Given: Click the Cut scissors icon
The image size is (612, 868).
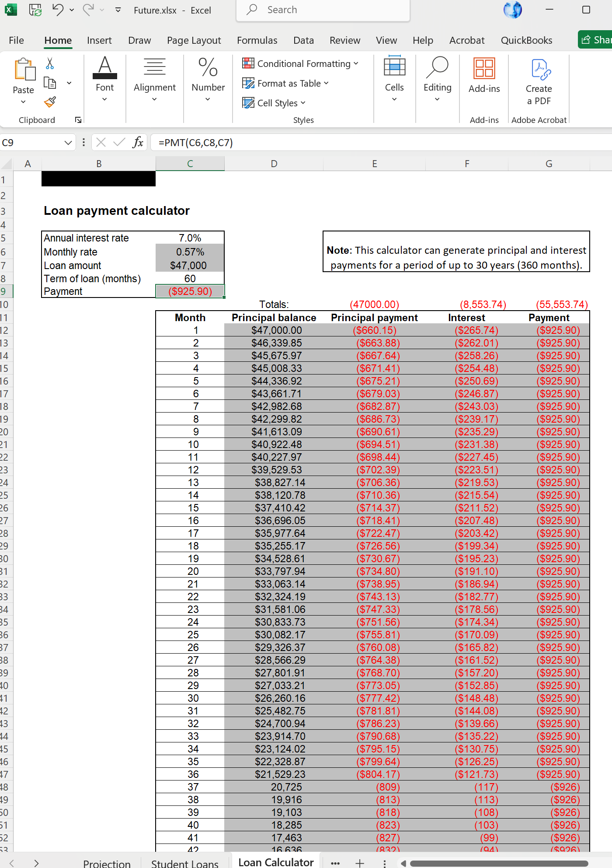Looking at the screenshot, I should [50, 63].
